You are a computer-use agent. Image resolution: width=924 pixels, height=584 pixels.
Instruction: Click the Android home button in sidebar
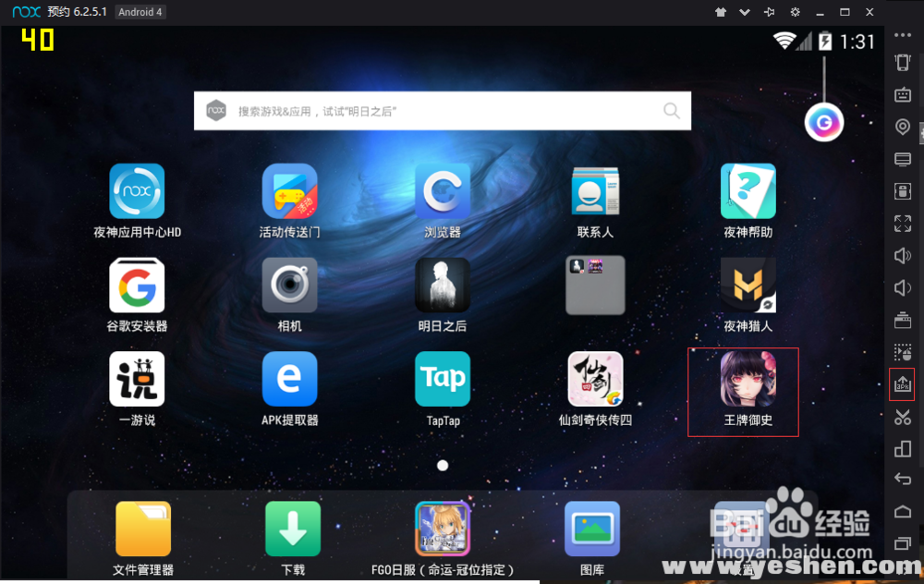(902, 512)
